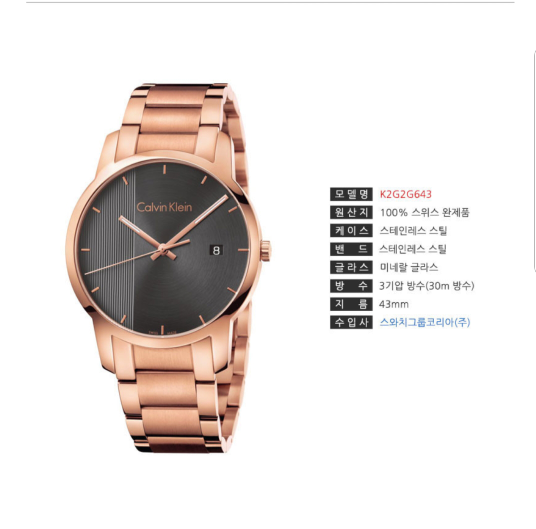The image size is (536, 529).
Task: Click the 100% 스위스 완제품 origin text
Action: [x=425, y=213]
